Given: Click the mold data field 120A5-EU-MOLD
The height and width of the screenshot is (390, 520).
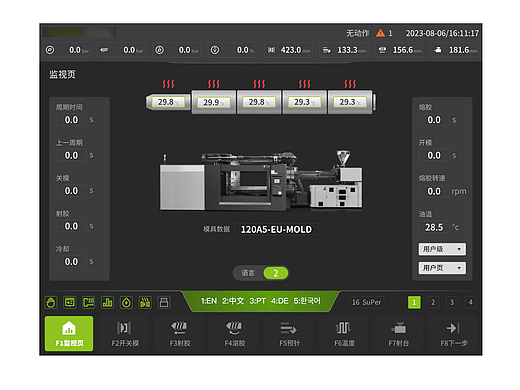Looking at the screenshot, I should click(x=276, y=229).
